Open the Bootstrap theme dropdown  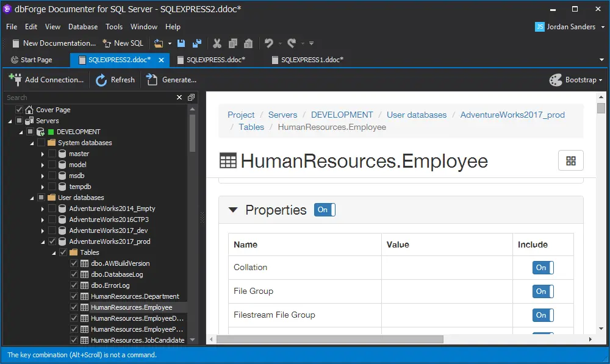pyautogui.click(x=576, y=80)
